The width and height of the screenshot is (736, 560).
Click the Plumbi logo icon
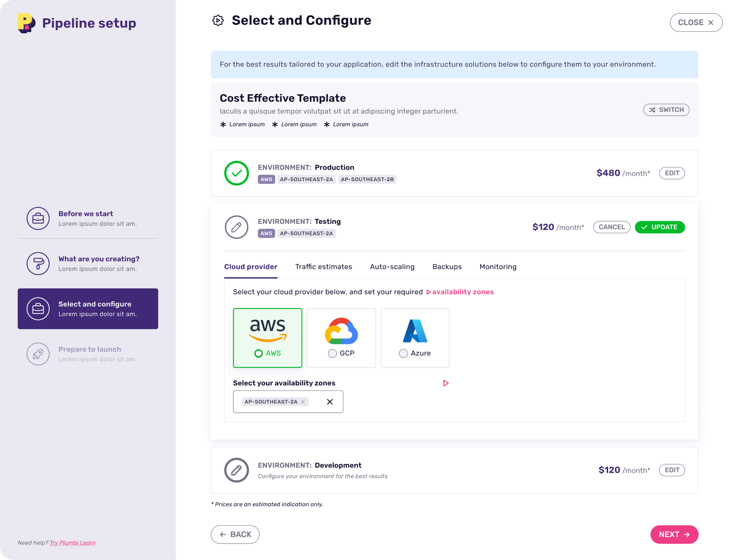tap(26, 23)
